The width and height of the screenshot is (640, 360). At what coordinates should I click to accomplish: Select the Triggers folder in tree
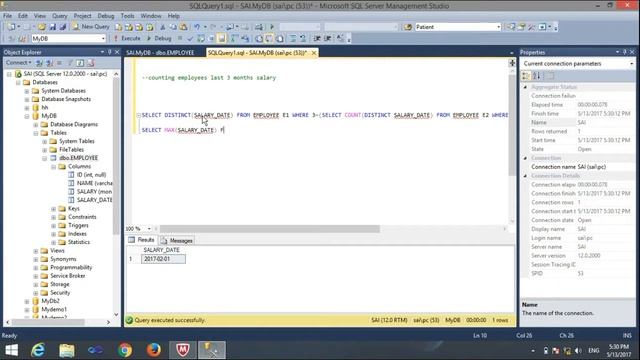[x=78, y=225]
